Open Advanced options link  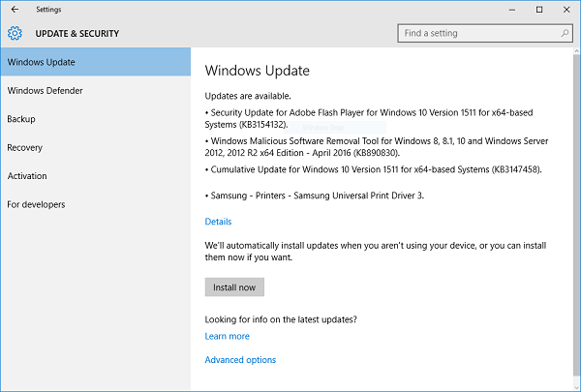coord(240,360)
